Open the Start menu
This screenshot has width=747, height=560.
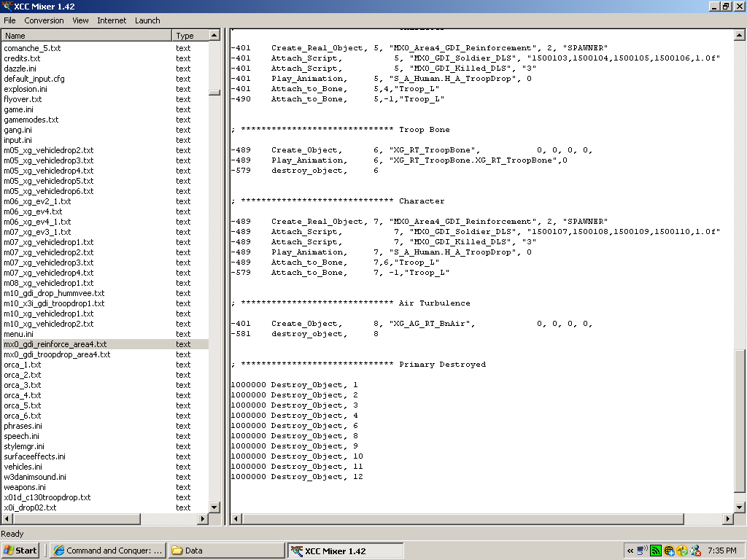[x=20, y=551]
